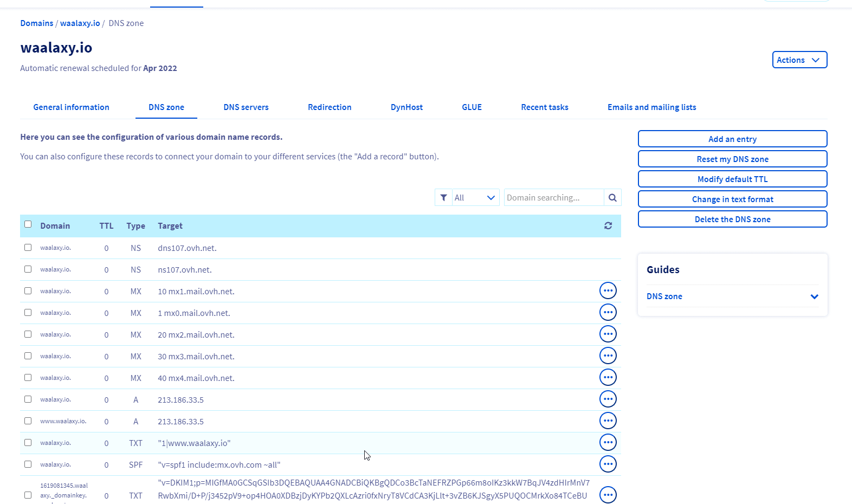Check the dns107.ovh.net. NS record checkbox
852x504 pixels.
point(28,248)
